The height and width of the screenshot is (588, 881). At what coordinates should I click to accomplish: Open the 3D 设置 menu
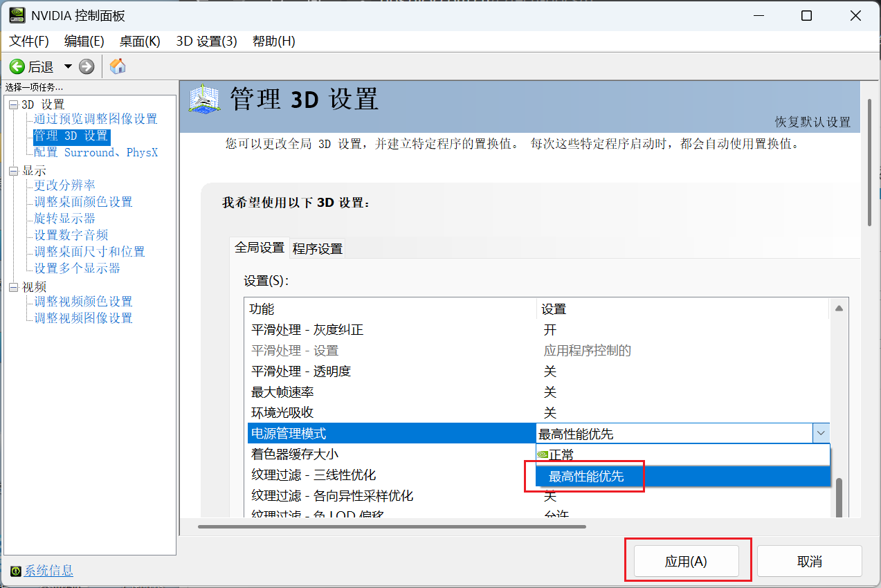coord(206,42)
